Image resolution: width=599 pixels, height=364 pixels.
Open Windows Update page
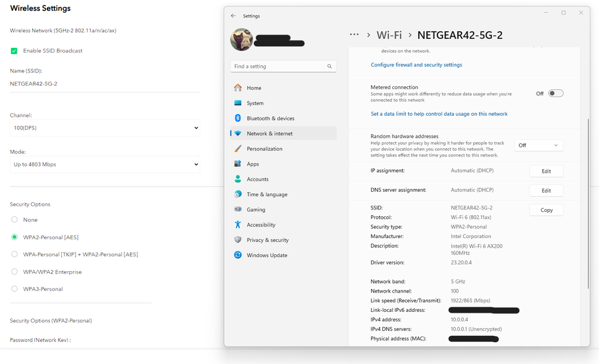click(283, 255)
